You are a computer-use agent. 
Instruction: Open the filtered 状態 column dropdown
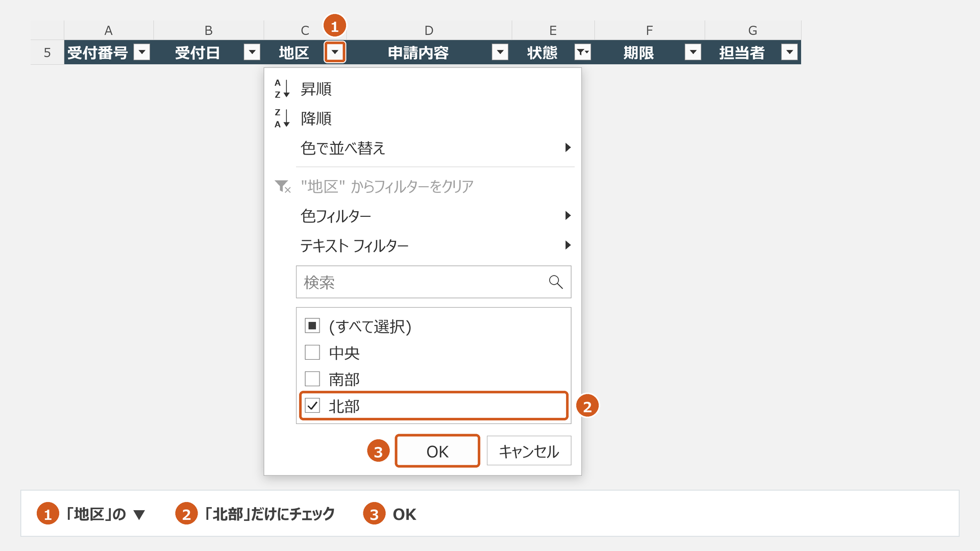(583, 52)
